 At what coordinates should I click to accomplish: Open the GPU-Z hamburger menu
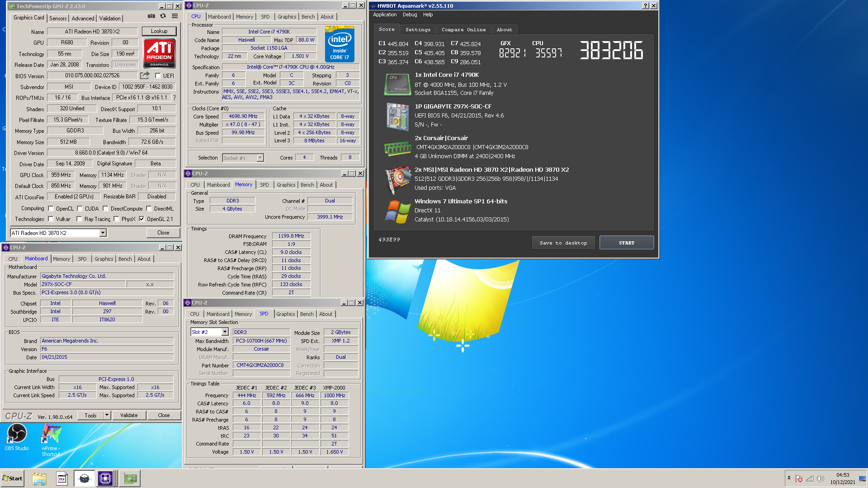click(175, 16)
